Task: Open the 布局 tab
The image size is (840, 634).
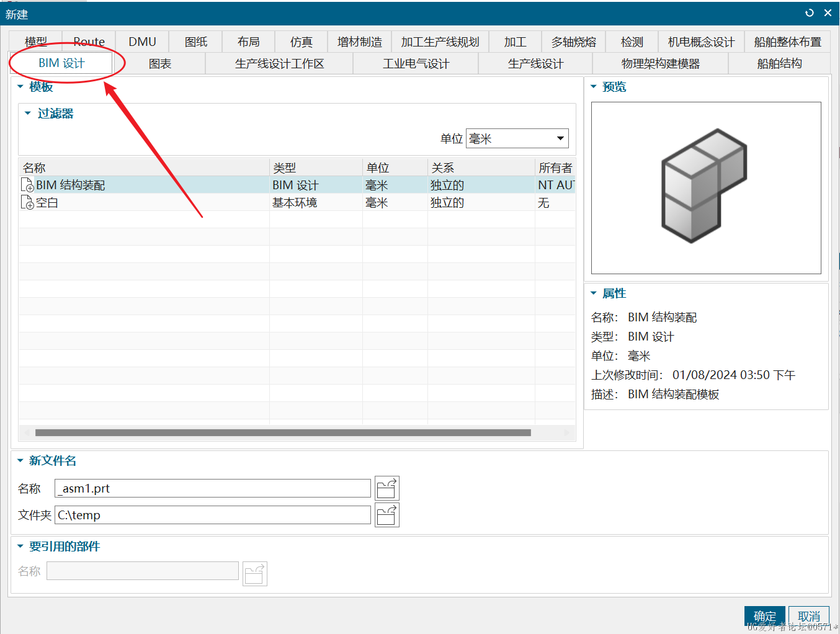Action: (248, 42)
